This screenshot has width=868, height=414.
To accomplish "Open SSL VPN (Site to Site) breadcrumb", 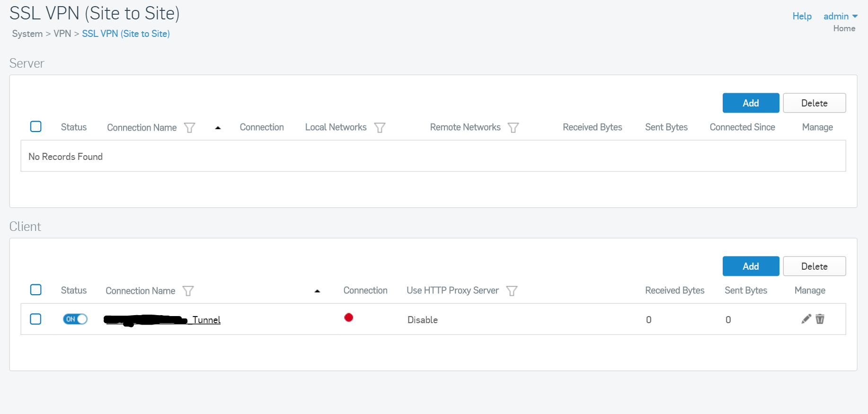I will click(126, 34).
